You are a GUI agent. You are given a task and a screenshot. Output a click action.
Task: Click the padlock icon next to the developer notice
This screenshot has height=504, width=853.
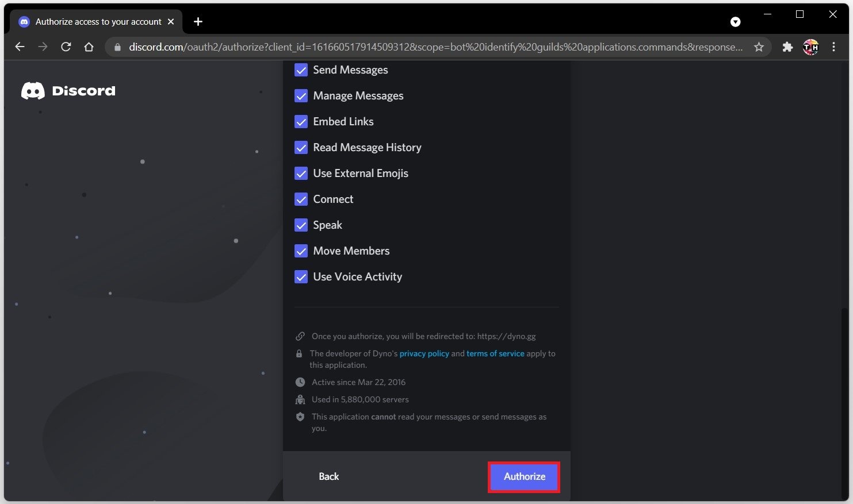[300, 354]
